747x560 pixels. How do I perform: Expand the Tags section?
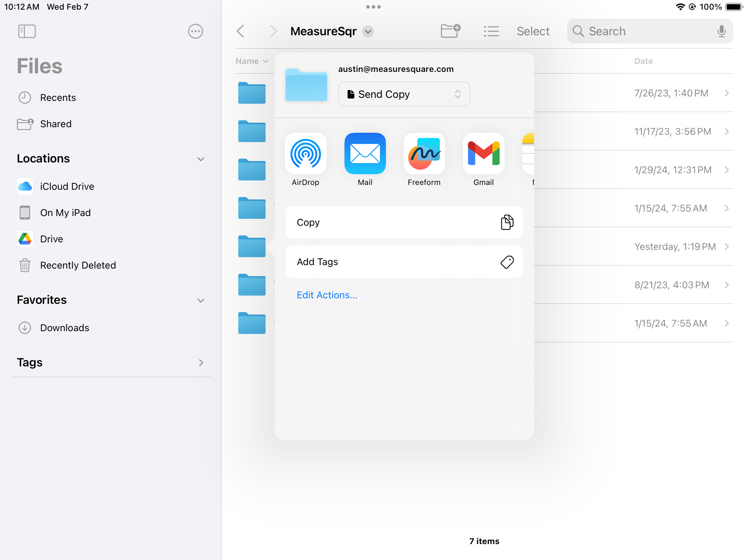[x=201, y=363]
